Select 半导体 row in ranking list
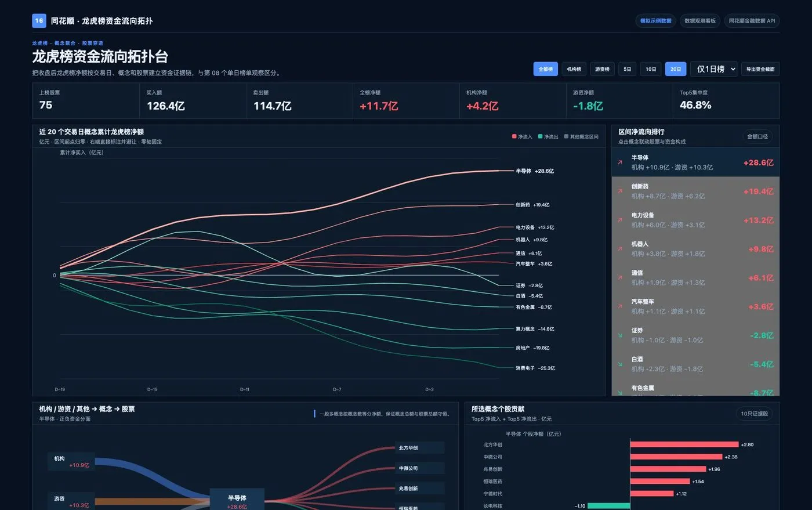The image size is (812, 510). pos(695,162)
